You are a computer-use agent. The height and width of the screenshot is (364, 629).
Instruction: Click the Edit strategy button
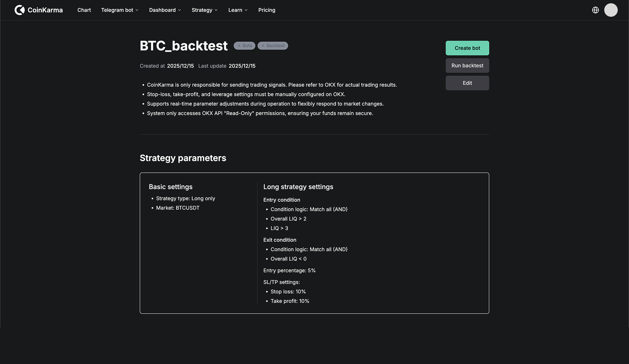click(x=467, y=83)
